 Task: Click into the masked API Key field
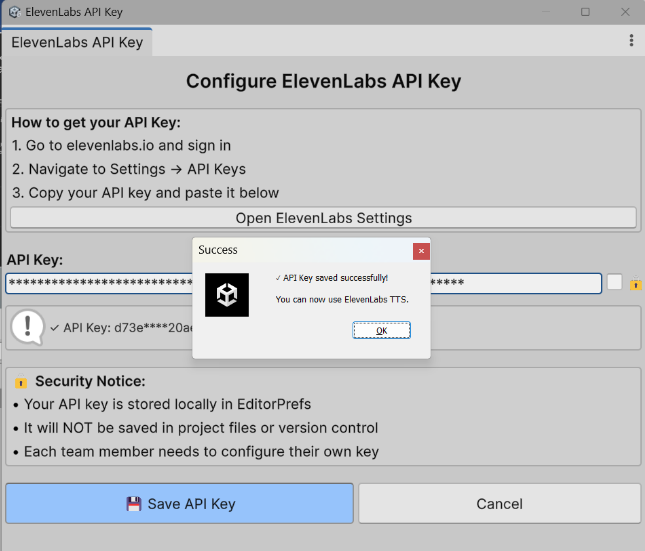point(304,283)
